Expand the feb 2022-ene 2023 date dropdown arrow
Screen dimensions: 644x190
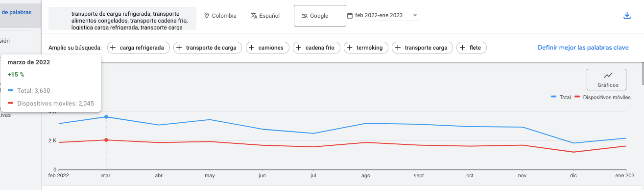415,16
